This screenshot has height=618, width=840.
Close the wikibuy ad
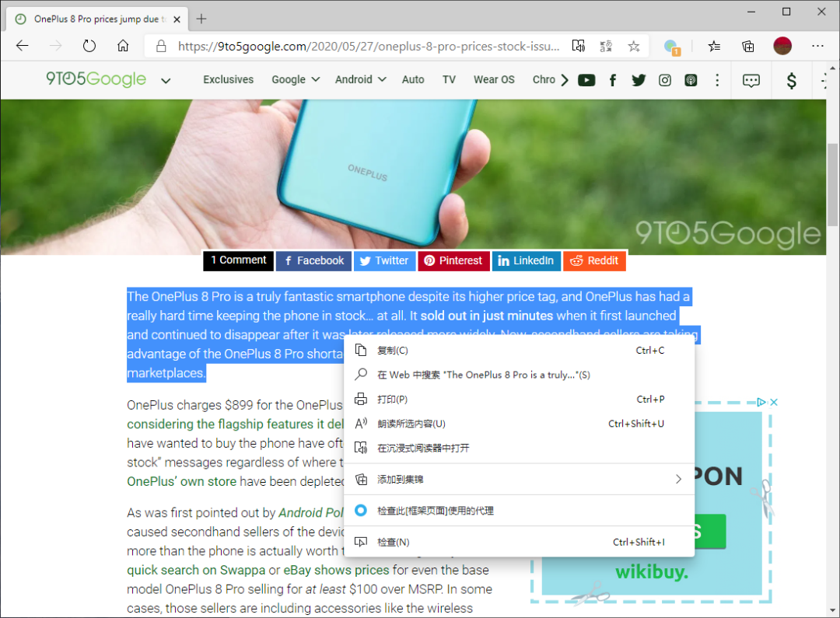tap(774, 402)
